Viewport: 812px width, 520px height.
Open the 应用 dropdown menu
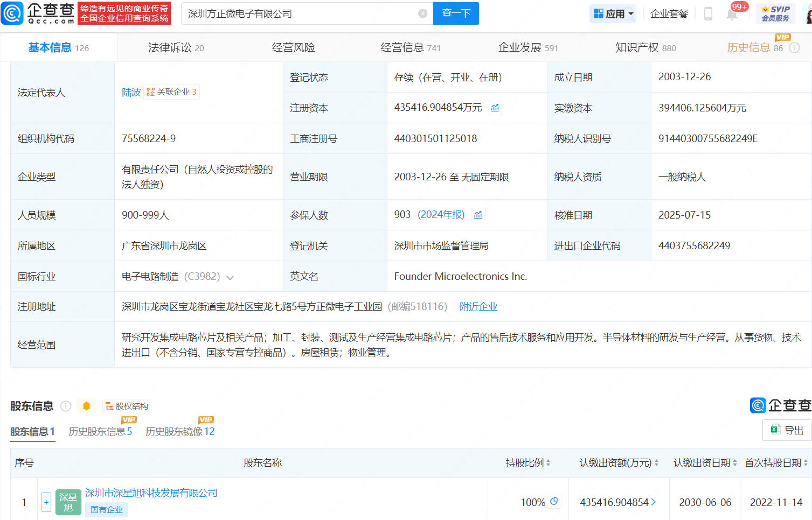[x=613, y=13]
